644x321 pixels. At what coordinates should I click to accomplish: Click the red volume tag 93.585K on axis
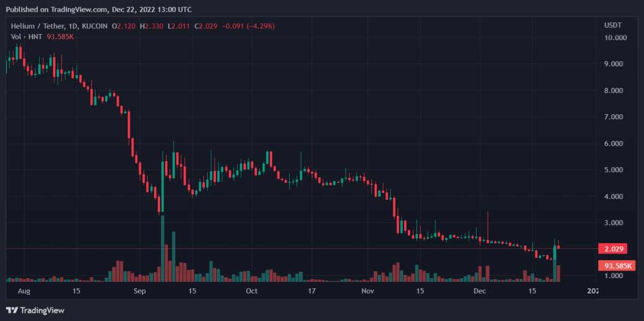point(617,266)
